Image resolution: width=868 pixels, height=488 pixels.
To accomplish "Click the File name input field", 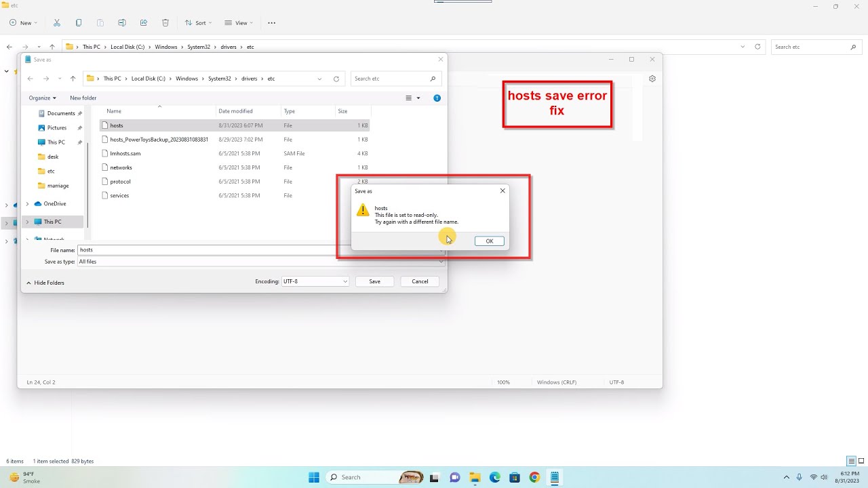I will [261, 250].
